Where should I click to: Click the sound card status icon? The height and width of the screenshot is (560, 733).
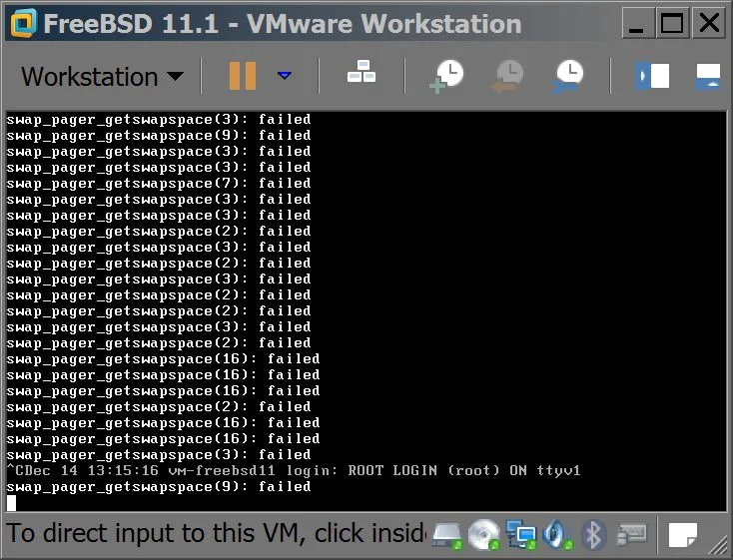pyautogui.click(x=557, y=534)
